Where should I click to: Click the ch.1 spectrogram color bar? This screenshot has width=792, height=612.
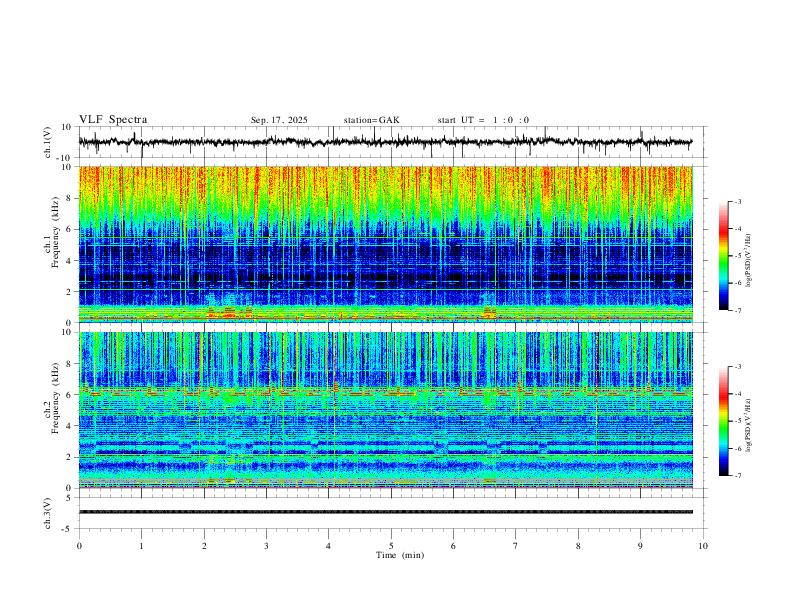[723, 256]
